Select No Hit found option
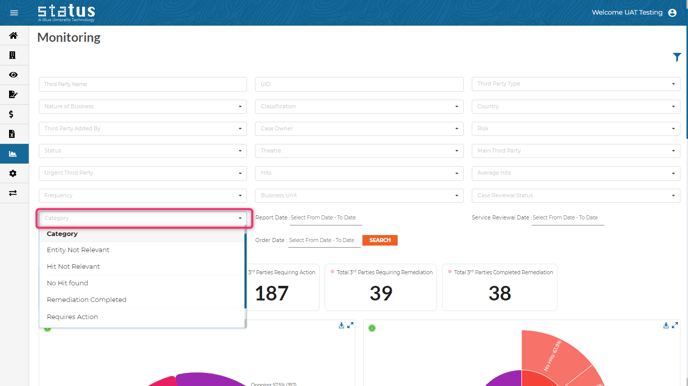Screen dimensions: 688x386 [x=142, y=283]
